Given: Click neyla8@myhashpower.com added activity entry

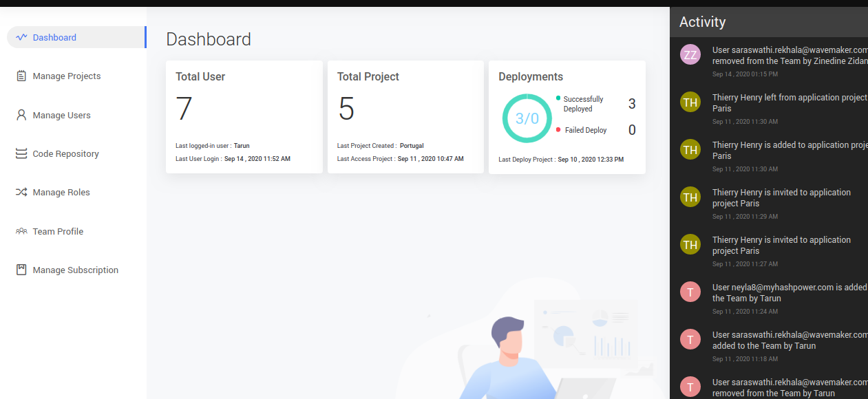Looking at the screenshot, I should tap(789, 293).
